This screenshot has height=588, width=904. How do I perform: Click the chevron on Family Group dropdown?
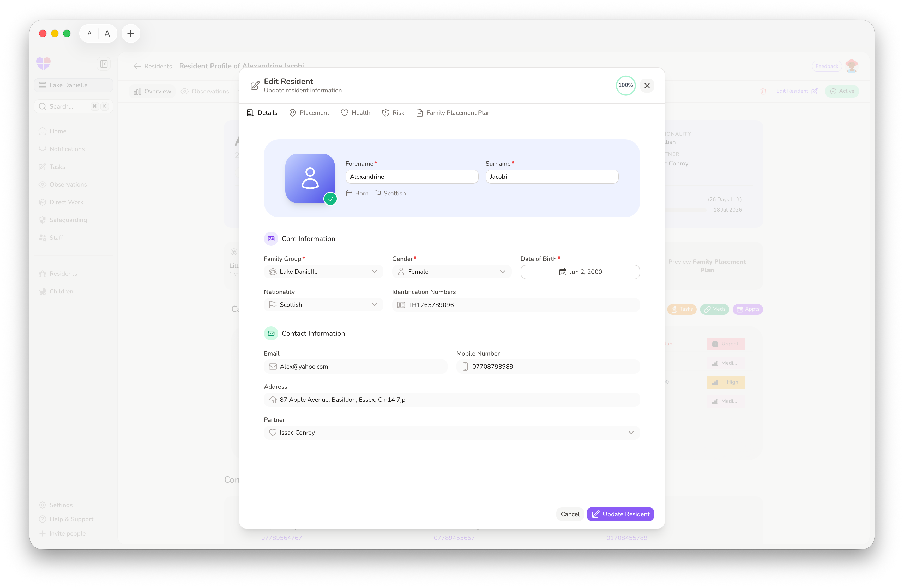pos(375,272)
